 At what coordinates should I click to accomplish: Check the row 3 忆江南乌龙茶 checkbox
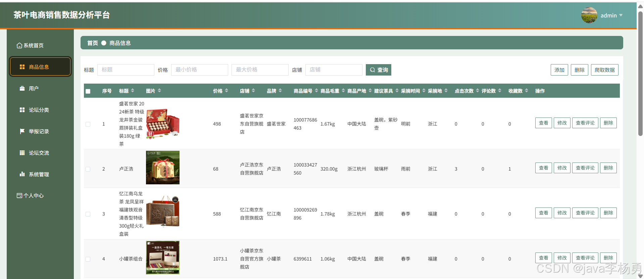point(88,214)
